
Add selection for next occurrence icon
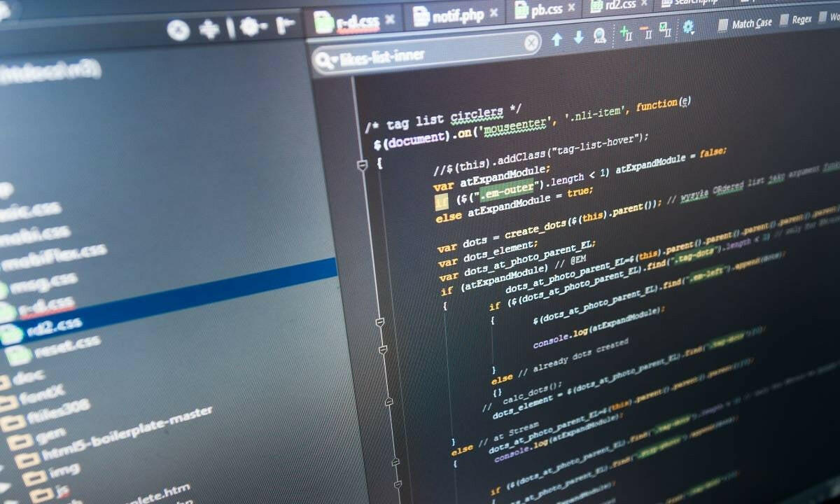coord(625,33)
